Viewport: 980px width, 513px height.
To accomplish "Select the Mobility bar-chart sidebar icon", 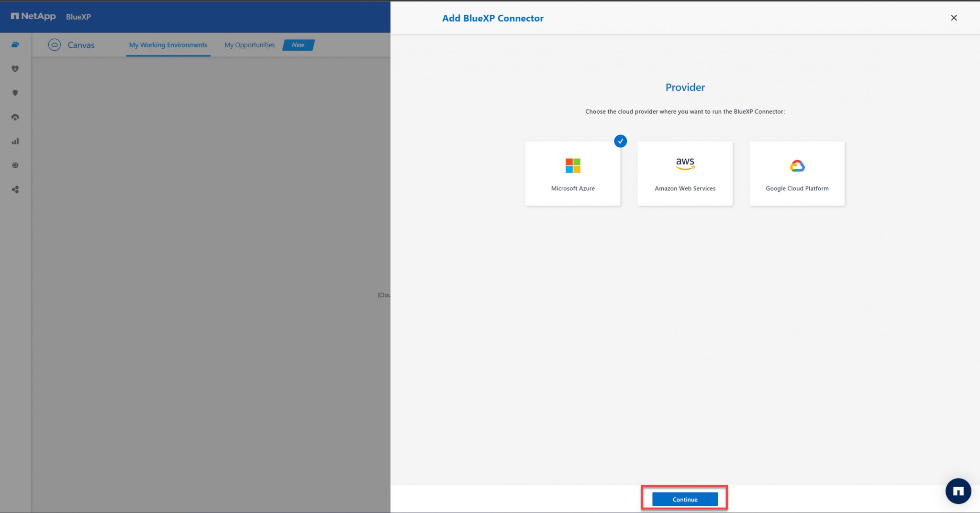I will coord(15,141).
